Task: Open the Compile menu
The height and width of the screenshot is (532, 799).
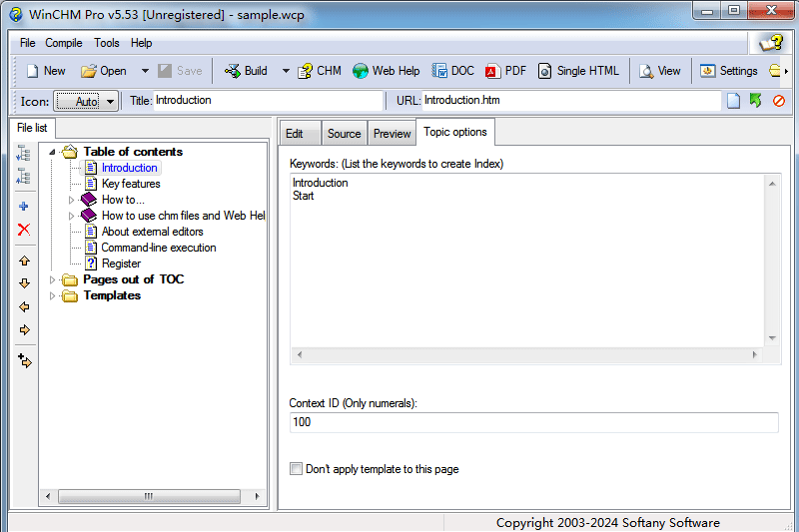Action: [x=64, y=43]
